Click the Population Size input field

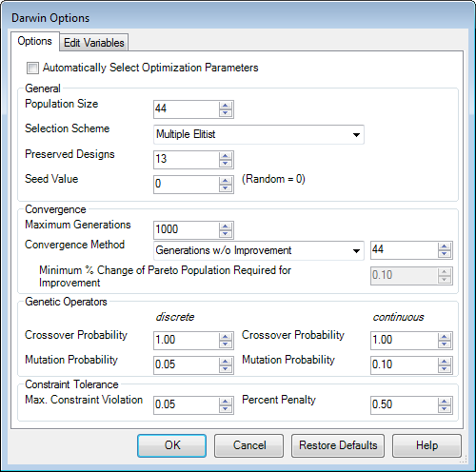(x=187, y=109)
